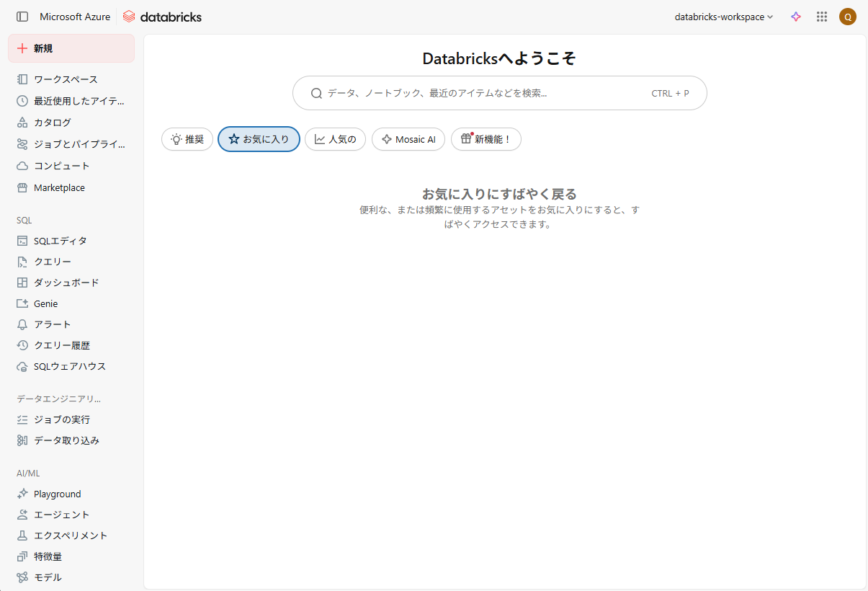Screen dimensions: 868x591
Task: Open the SQLエディタ item
Action: click(x=60, y=241)
